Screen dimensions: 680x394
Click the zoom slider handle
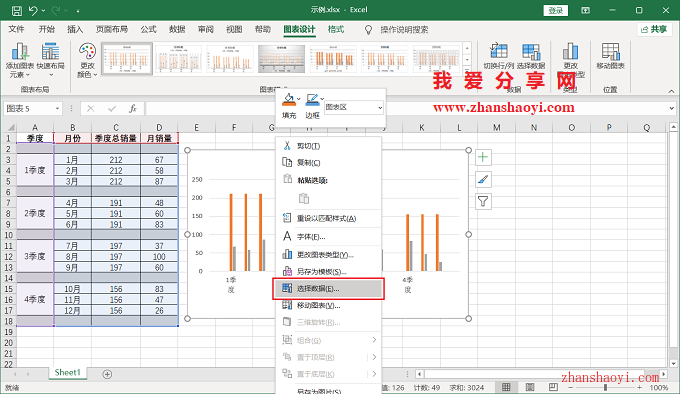pos(605,387)
